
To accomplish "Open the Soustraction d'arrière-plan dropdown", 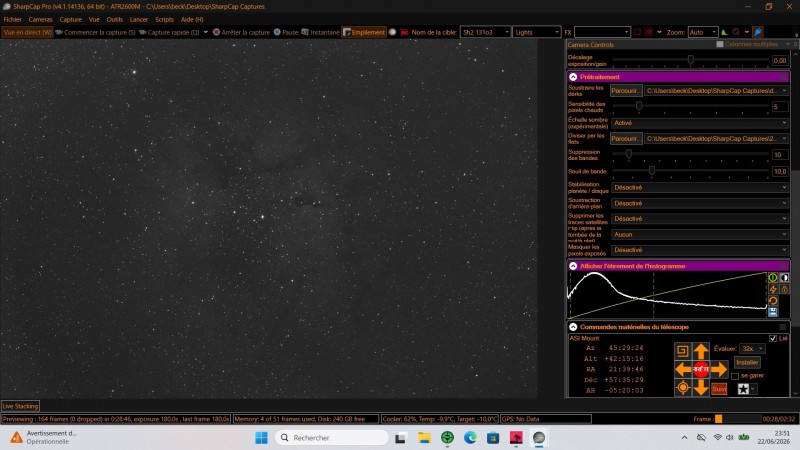I will (699, 203).
